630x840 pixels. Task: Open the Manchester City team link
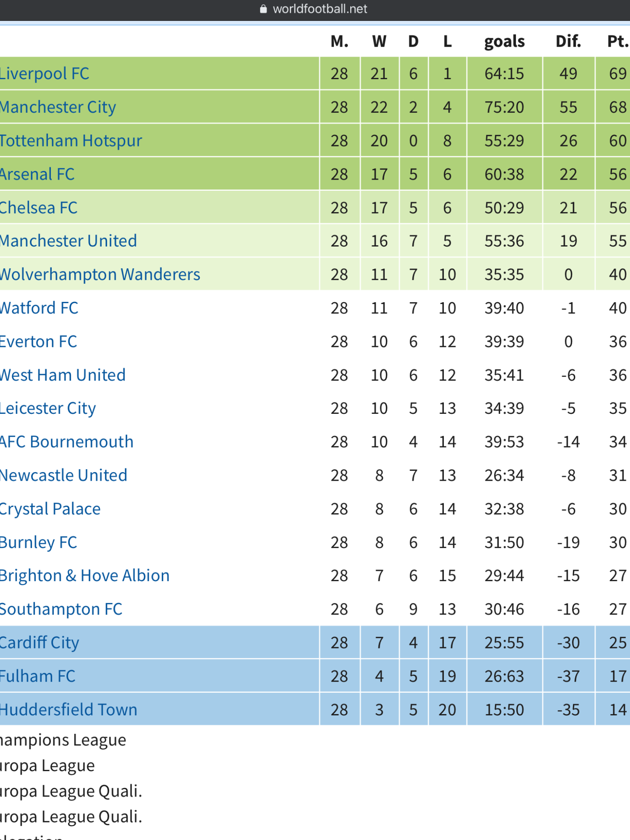[58, 107]
